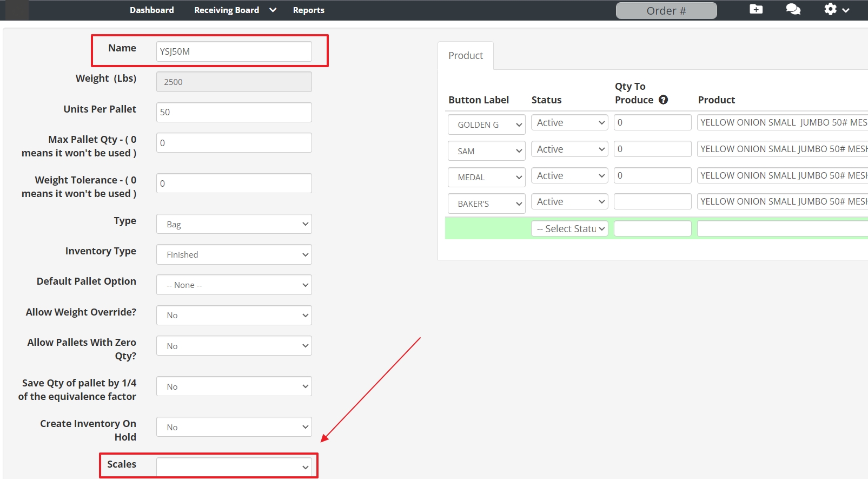
Task: Open the chat messages icon
Action: point(793,9)
